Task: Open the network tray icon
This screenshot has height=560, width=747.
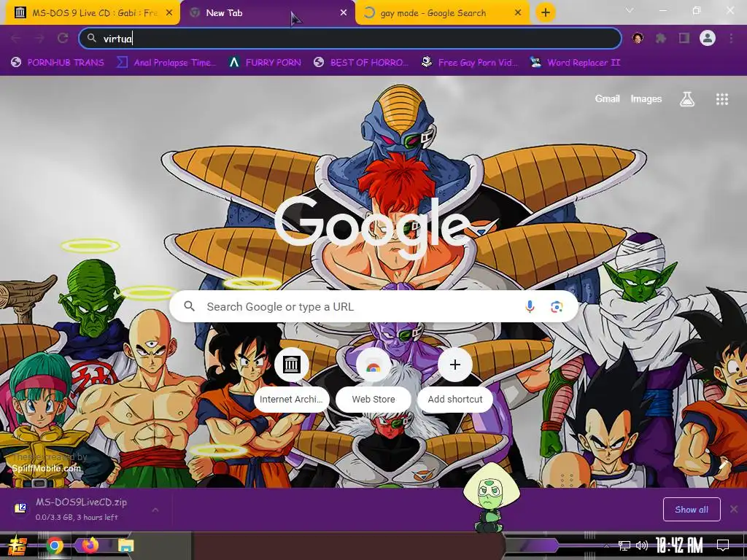Action: tap(624, 545)
